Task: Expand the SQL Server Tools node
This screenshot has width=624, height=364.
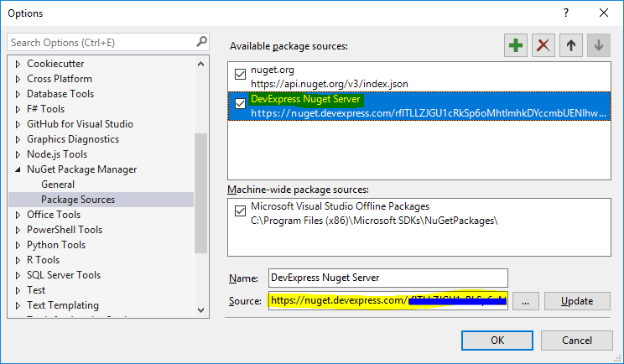Action: 18,276
